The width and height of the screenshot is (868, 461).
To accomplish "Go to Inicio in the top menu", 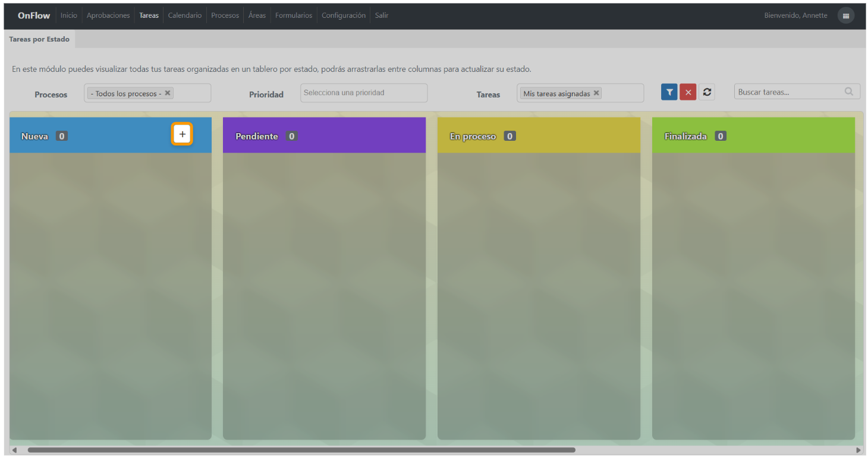I will click(x=69, y=15).
